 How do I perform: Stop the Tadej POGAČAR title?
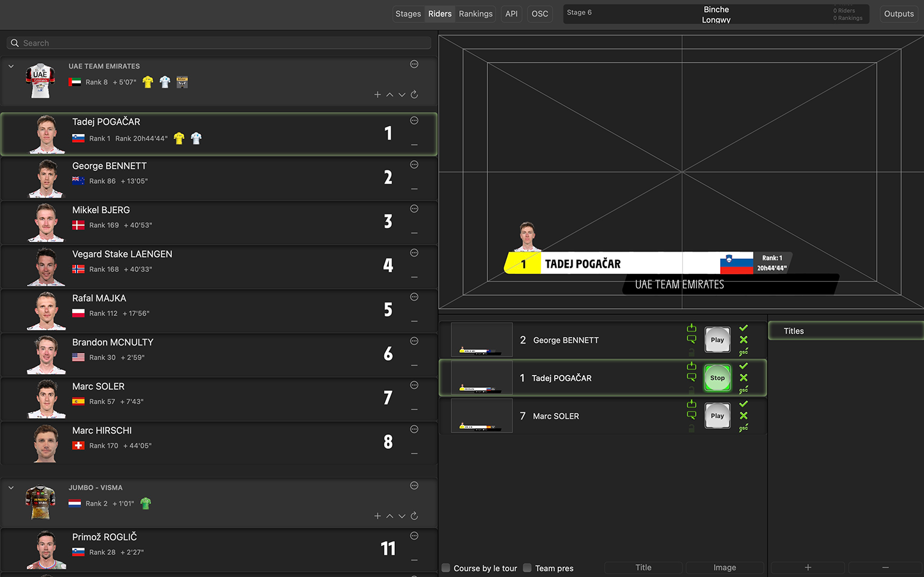tap(718, 378)
